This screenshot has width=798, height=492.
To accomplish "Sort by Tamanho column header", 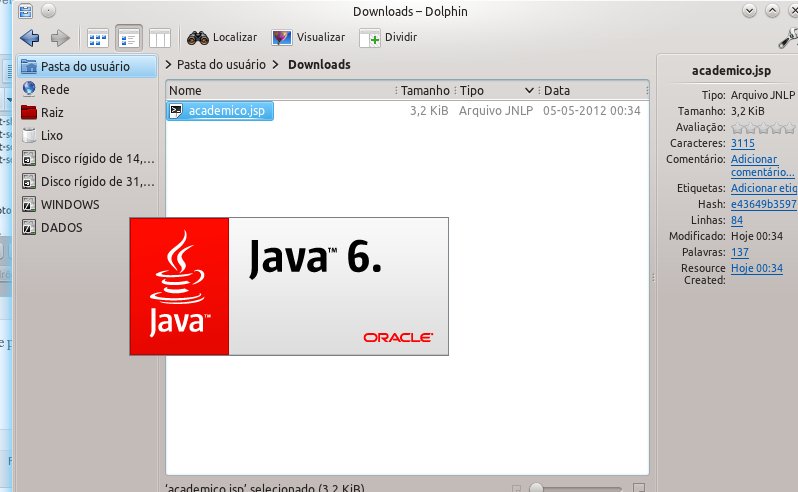I will (x=425, y=91).
